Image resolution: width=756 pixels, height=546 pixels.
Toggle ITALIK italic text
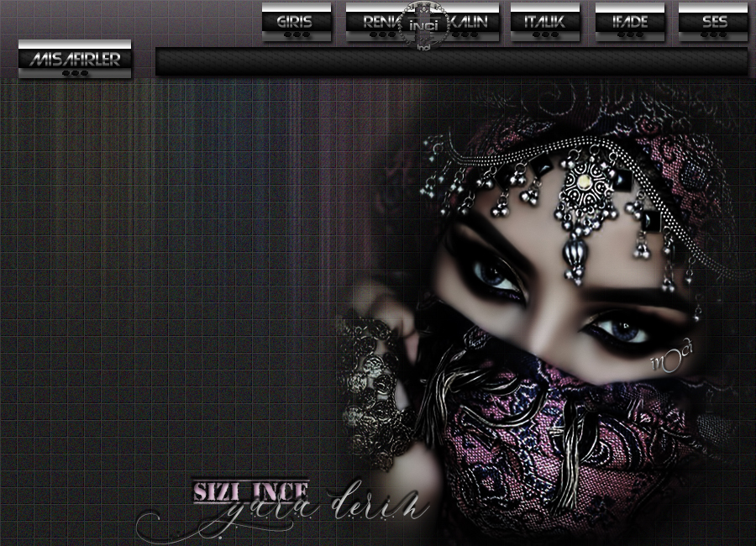[544, 22]
